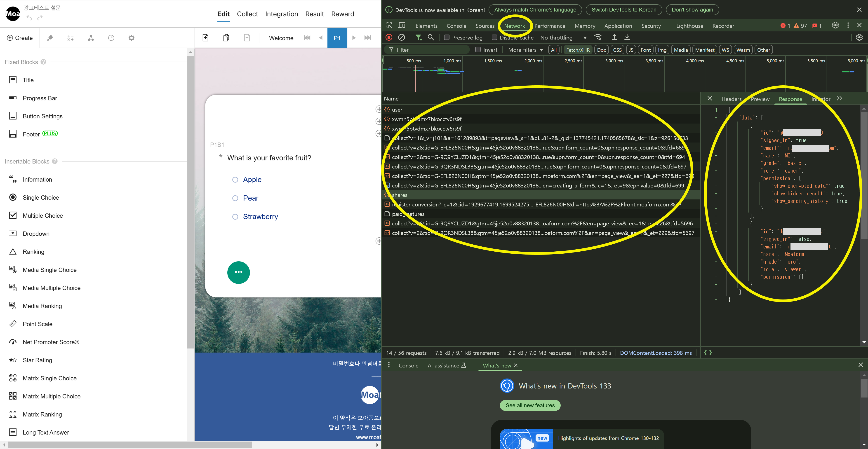Go to the previous page arrow
Screen dimensions: 868x449
click(321, 38)
